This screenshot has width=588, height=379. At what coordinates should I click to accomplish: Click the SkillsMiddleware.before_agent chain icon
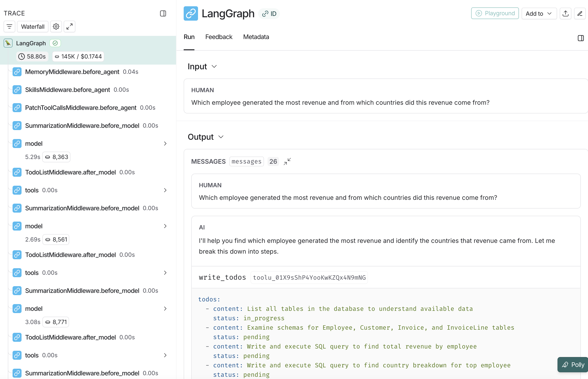pos(17,89)
